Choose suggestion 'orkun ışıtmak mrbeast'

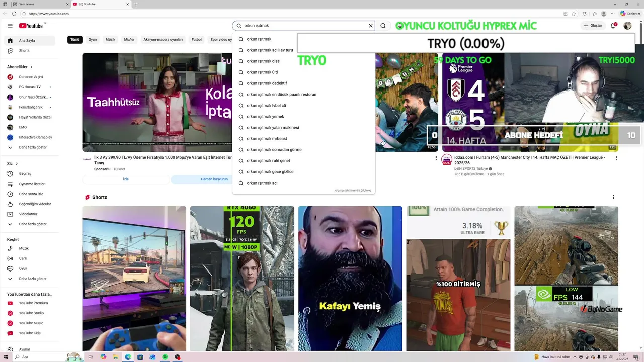[x=304, y=139]
